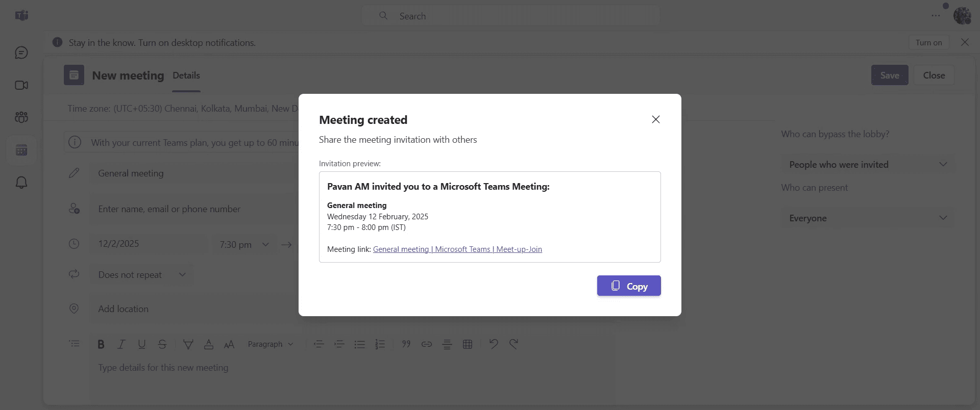Open the 7:30 pm start time dropdown

coord(244,245)
